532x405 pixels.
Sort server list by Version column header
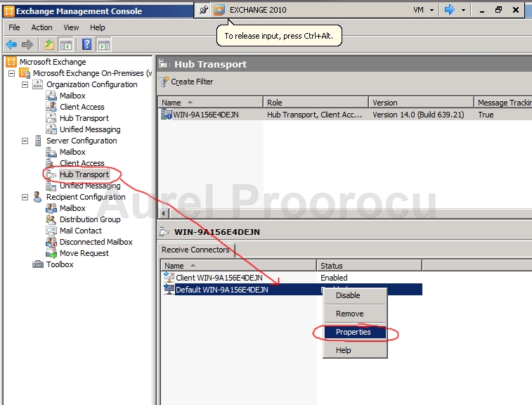point(421,103)
